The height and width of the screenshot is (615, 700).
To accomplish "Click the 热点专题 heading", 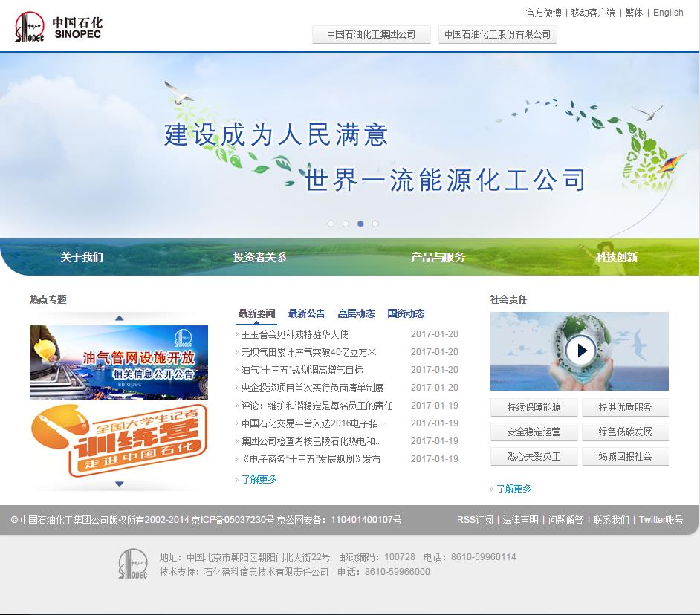I will point(48,299).
